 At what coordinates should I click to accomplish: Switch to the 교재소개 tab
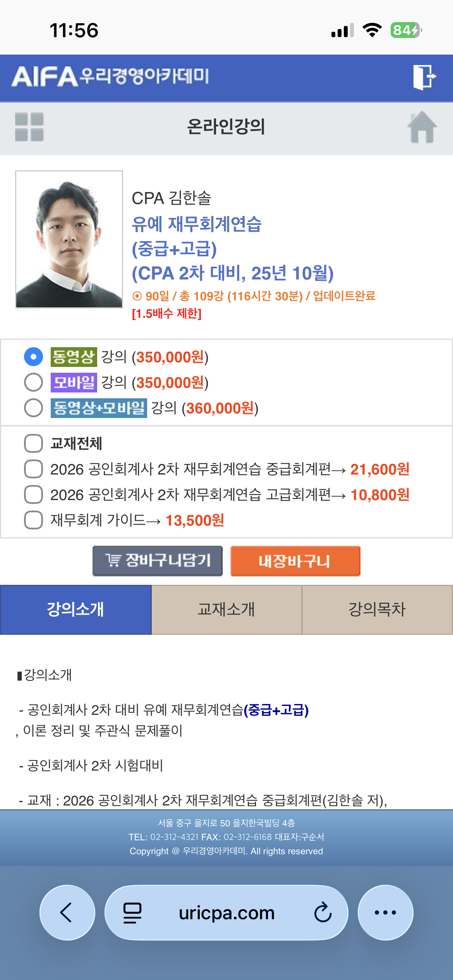pyautogui.click(x=226, y=610)
